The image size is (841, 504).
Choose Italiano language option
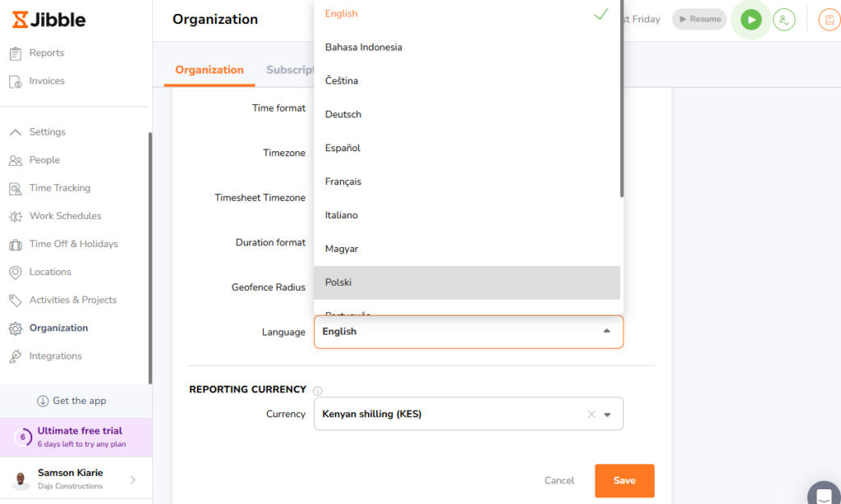pos(466,215)
